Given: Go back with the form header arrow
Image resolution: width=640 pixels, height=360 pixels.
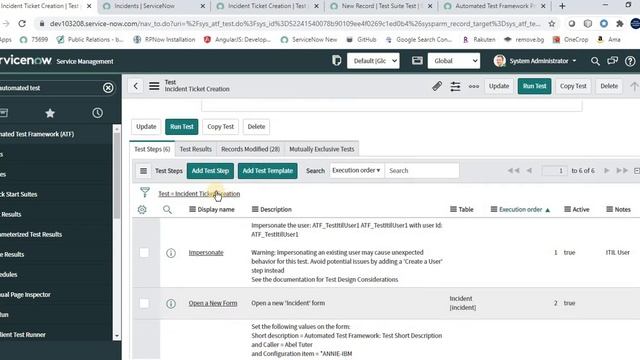Looking at the screenshot, I should tap(136, 86).
